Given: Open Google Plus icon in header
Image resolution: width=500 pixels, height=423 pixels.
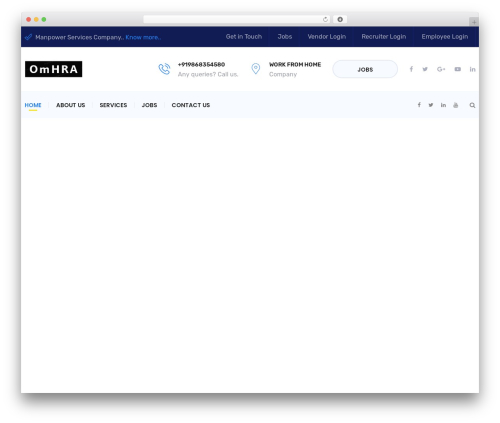Looking at the screenshot, I should 441,69.
